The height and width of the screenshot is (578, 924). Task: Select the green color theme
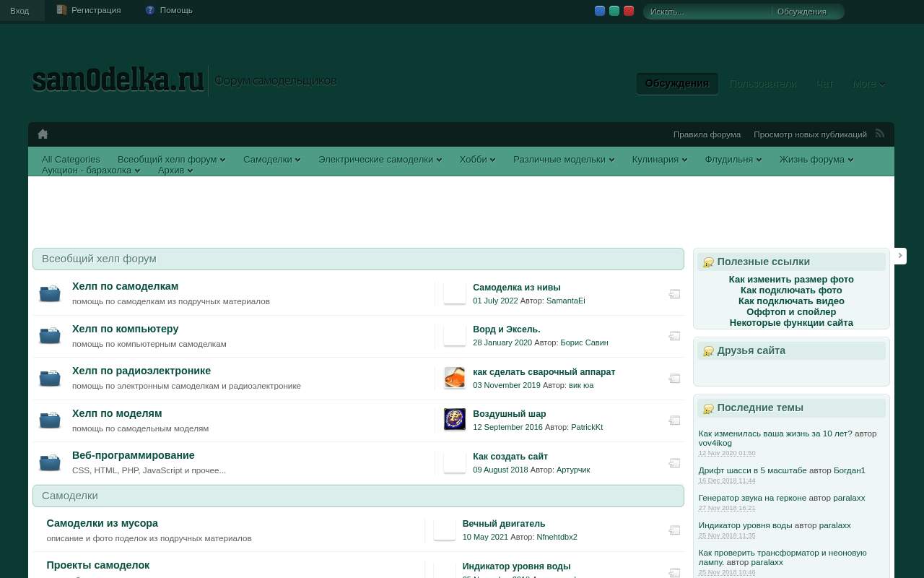pyautogui.click(x=614, y=11)
